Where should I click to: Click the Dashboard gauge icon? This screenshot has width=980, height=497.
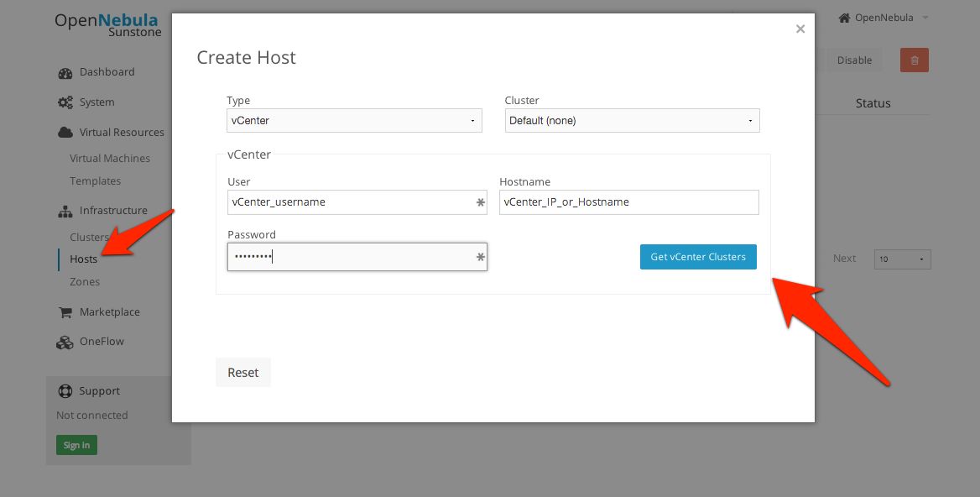click(65, 72)
